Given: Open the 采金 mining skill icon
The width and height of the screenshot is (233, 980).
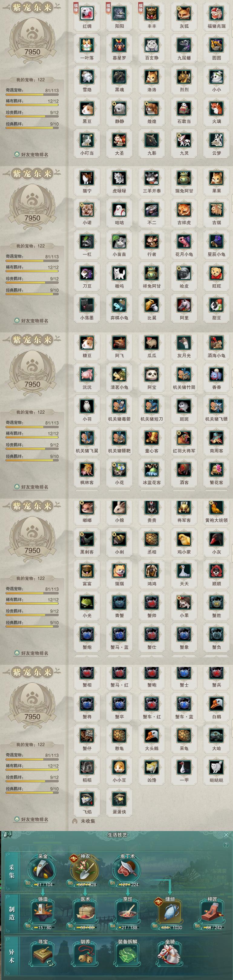Looking at the screenshot, I should click(43, 870).
